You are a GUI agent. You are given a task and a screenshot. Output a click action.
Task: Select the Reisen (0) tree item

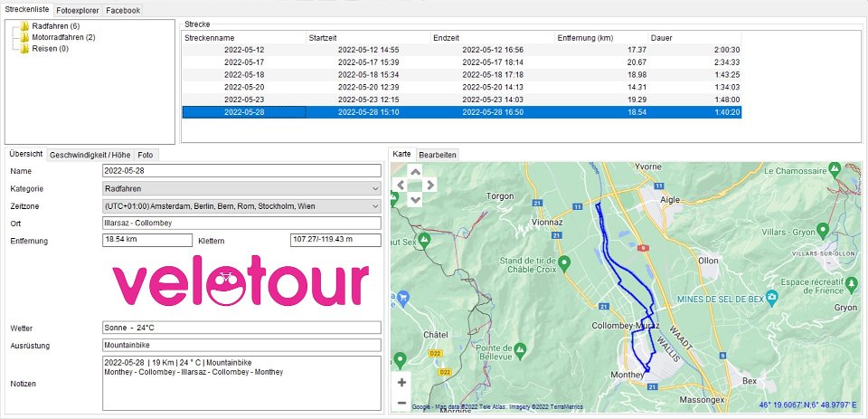pos(51,49)
